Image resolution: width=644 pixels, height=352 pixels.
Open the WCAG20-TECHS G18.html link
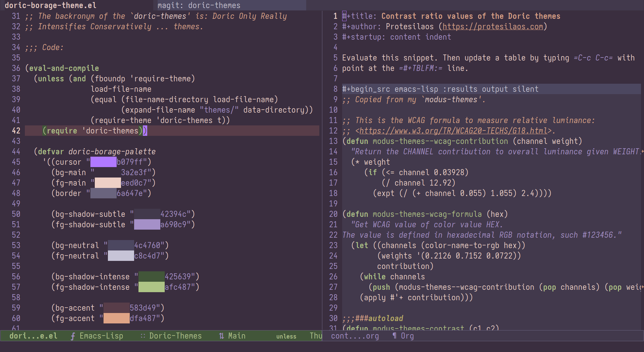point(453,131)
